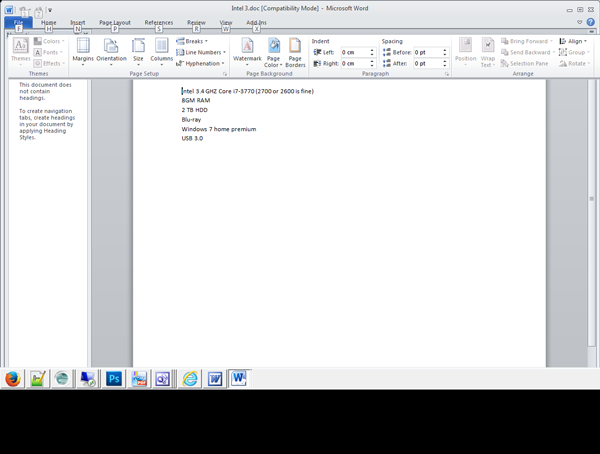Open the Rotate dropdown
This screenshot has height=454, width=600.
point(574,63)
